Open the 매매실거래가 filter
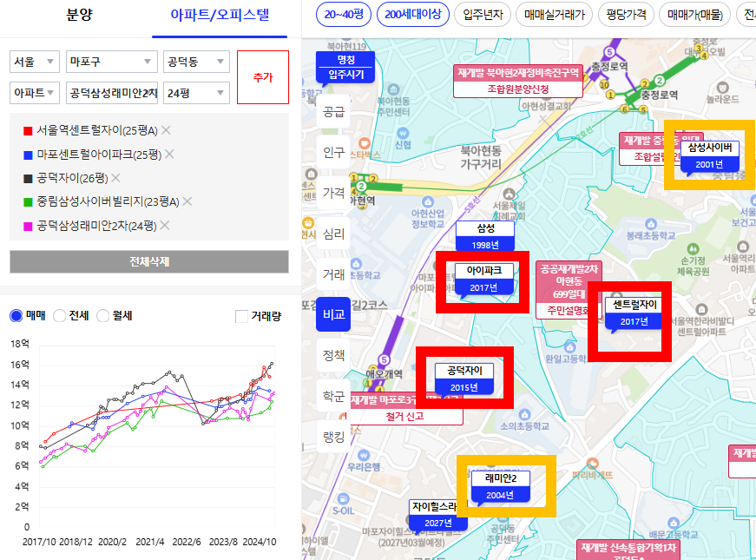 pyautogui.click(x=555, y=15)
